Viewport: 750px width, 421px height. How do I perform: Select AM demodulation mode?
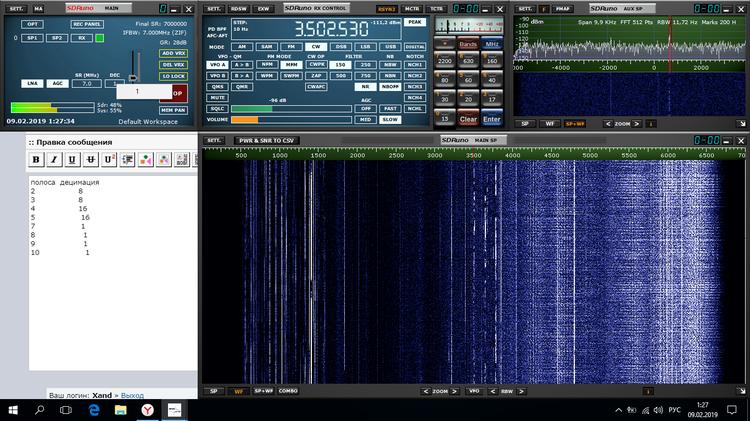242,47
